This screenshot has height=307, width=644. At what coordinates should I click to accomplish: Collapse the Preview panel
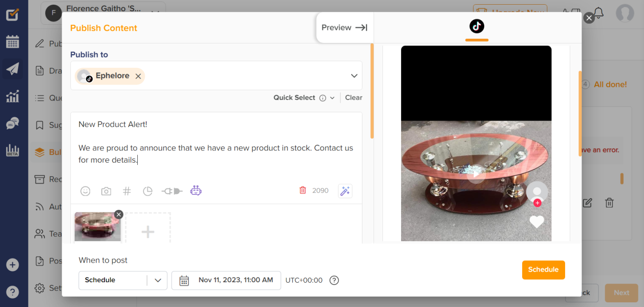tap(344, 28)
